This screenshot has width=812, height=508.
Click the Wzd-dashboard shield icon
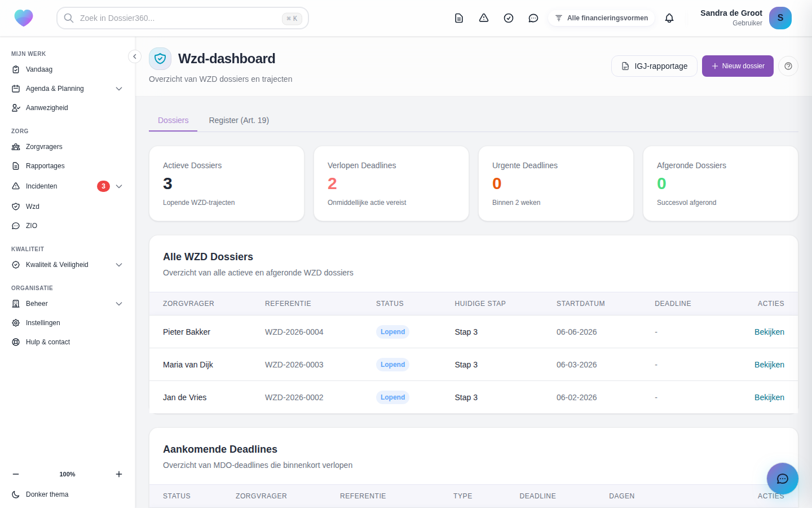click(160, 59)
